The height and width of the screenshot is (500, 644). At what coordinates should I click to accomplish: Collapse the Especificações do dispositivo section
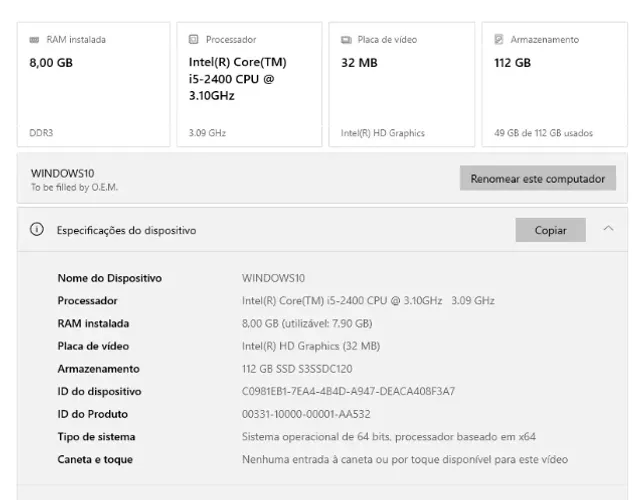pos(608,228)
